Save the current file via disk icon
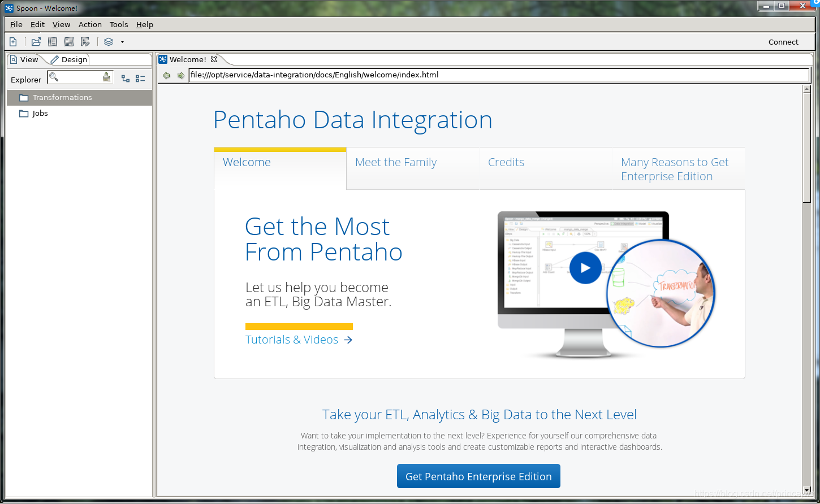The height and width of the screenshot is (504, 820). click(69, 42)
